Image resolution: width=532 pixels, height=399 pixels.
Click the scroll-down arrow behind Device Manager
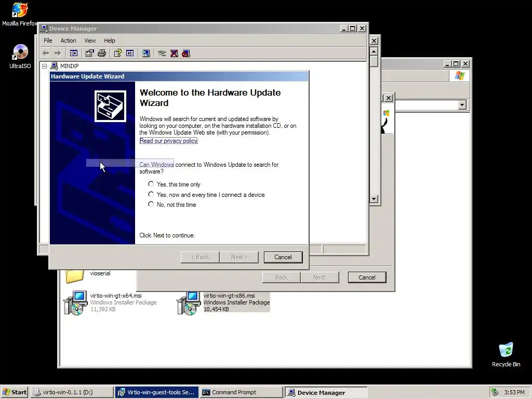[x=374, y=199]
